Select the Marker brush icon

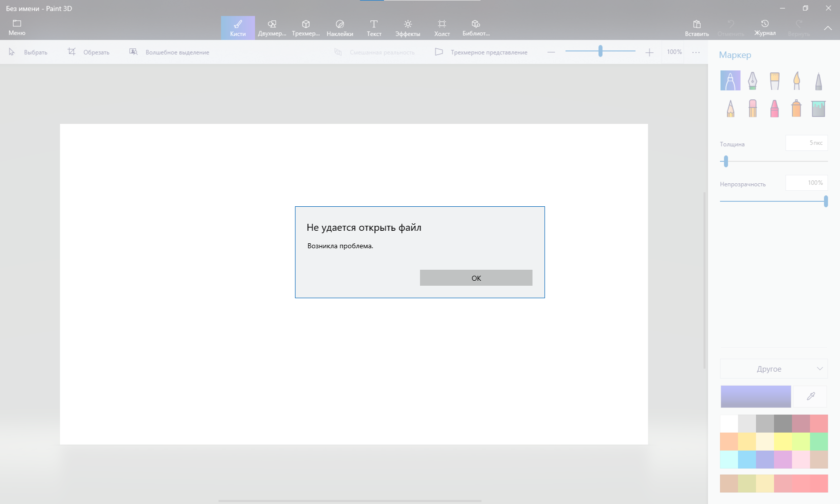click(730, 80)
